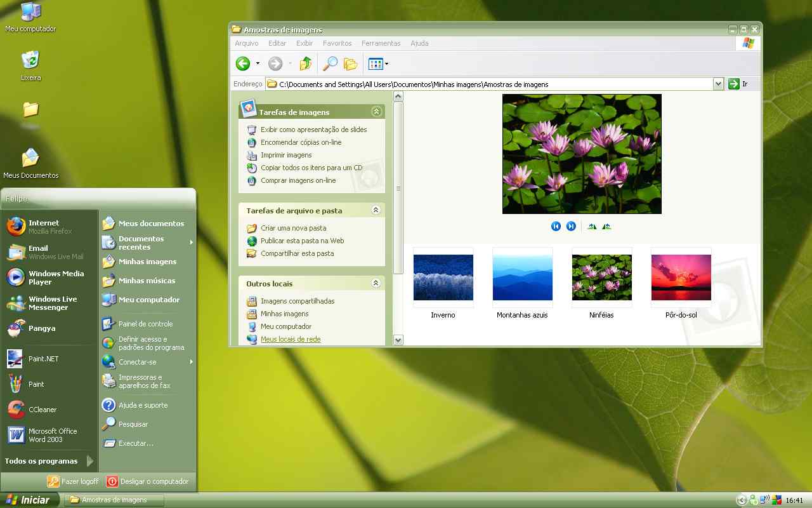Collapse Tarefas de imagens panel
This screenshot has height=508, width=812.
[x=376, y=112]
